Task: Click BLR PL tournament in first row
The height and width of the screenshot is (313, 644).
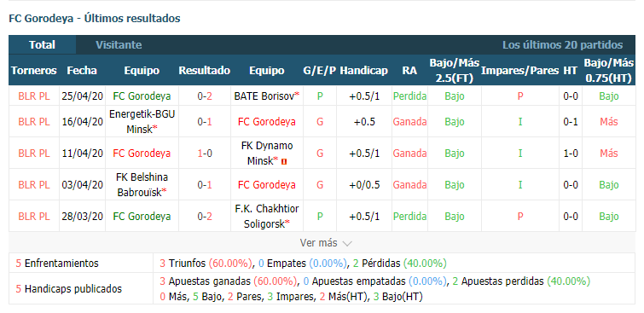Action: (x=33, y=96)
